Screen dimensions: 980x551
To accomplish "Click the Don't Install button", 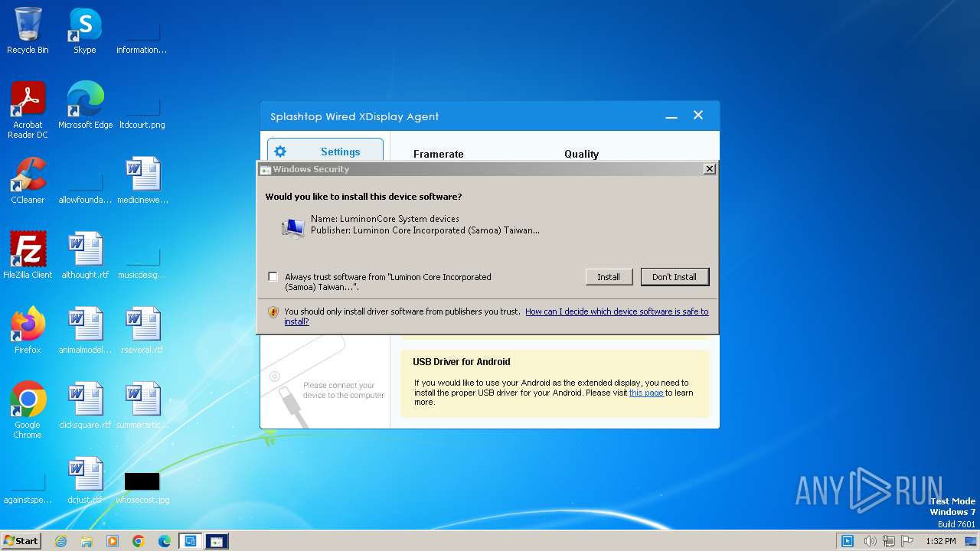I will pyautogui.click(x=675, y=277).
